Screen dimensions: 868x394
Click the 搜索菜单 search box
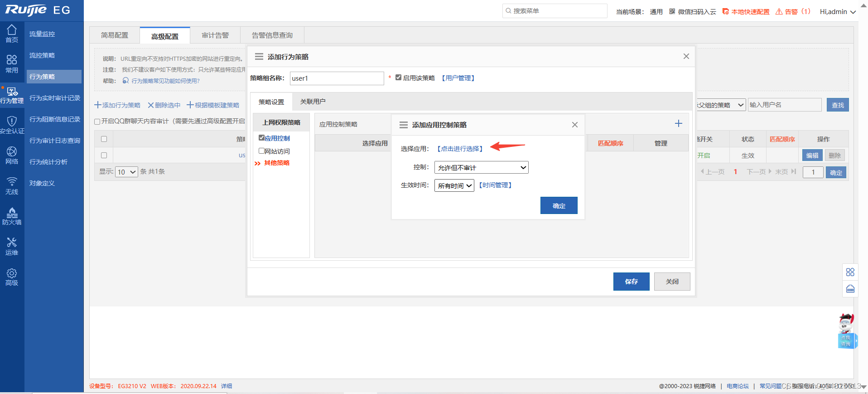pos(555,11)
